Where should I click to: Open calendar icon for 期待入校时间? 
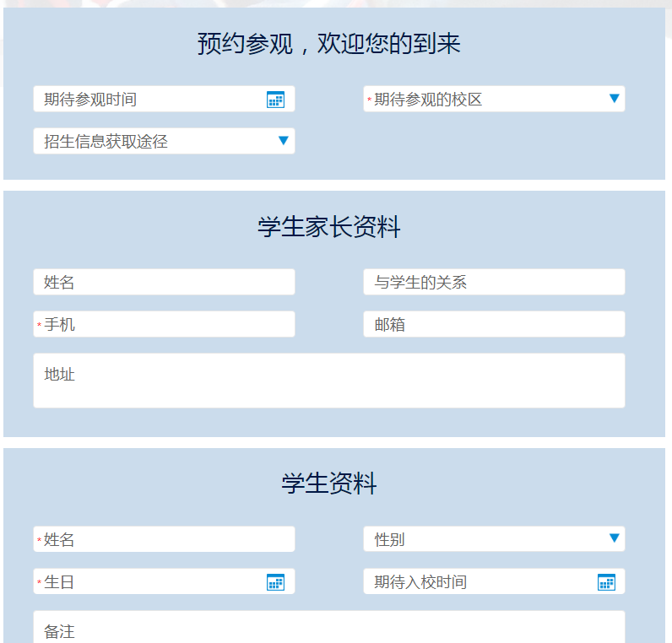click(x=606, y=582)
